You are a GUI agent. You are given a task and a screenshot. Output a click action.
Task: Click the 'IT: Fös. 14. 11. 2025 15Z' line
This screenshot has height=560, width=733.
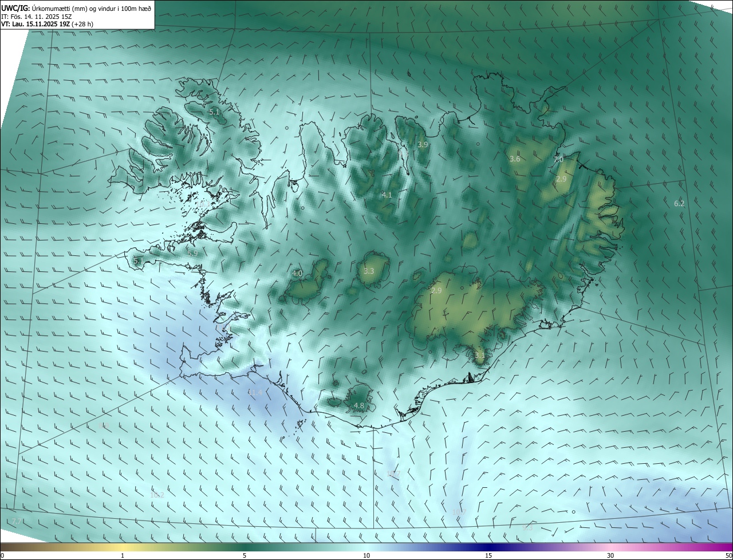(x=37, y=17)
